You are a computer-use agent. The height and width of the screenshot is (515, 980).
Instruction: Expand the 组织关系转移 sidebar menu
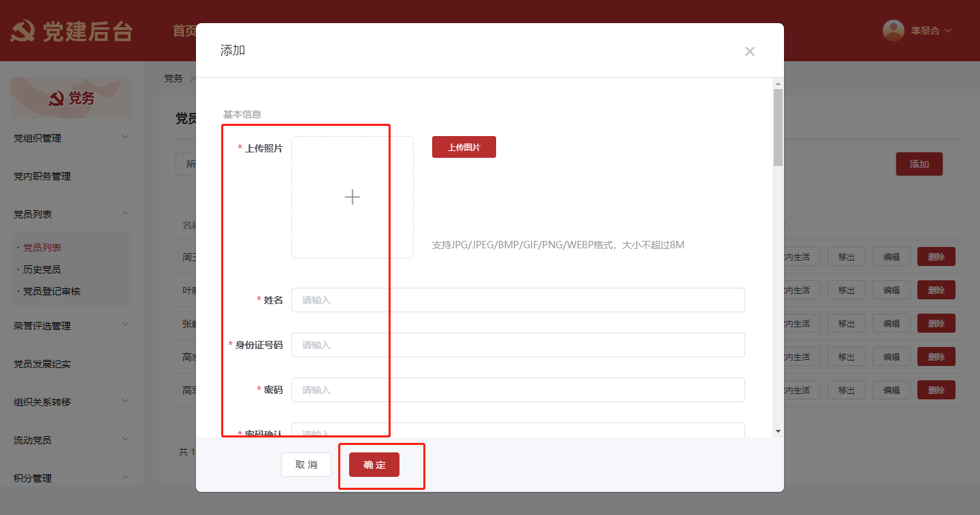pyautogui.click(x=71, y=402)
